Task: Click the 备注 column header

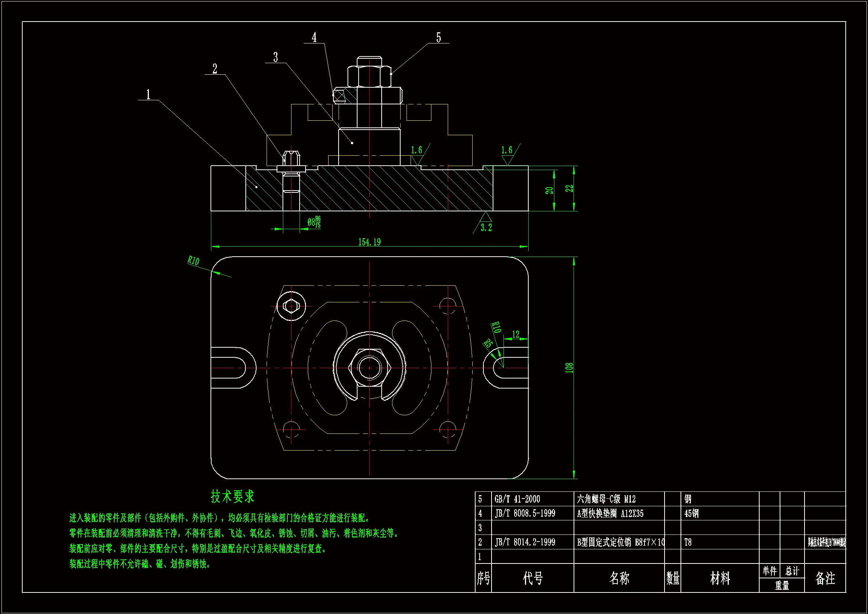Action: click(x=825, y=578)
